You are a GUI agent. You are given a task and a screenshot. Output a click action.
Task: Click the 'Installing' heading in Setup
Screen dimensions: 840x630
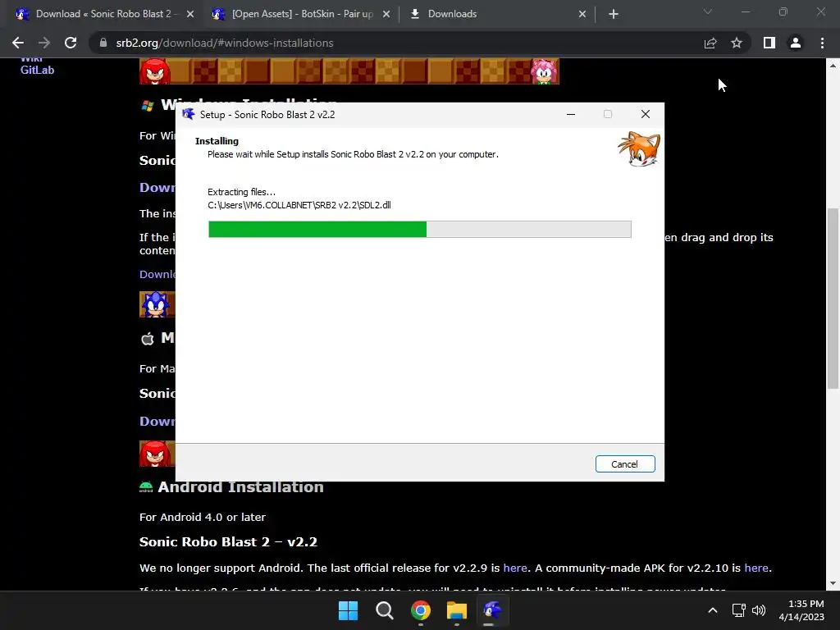coord(217,141)
